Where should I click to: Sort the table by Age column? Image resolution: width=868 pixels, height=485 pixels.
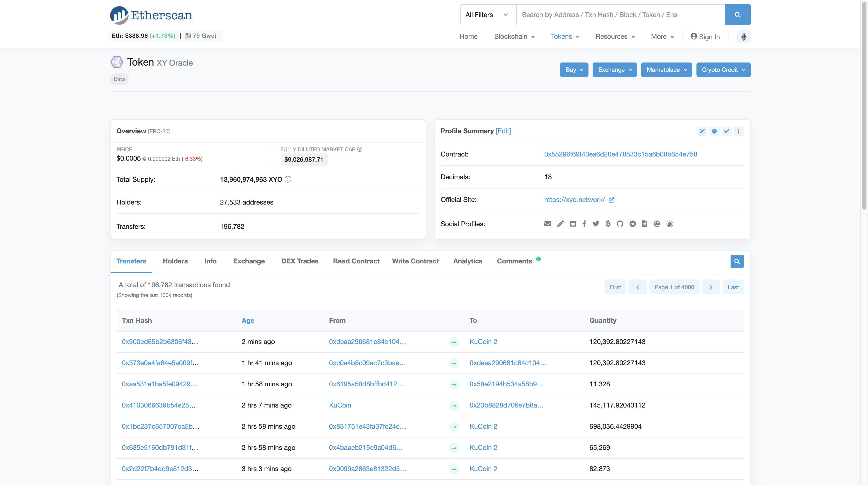pos(248,320)
